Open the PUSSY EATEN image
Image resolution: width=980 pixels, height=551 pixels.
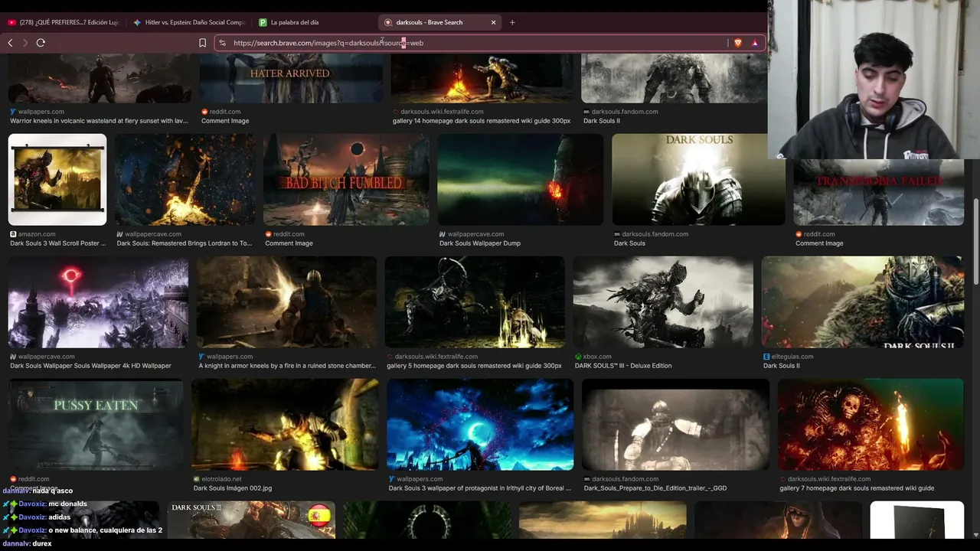click(96, 425)
